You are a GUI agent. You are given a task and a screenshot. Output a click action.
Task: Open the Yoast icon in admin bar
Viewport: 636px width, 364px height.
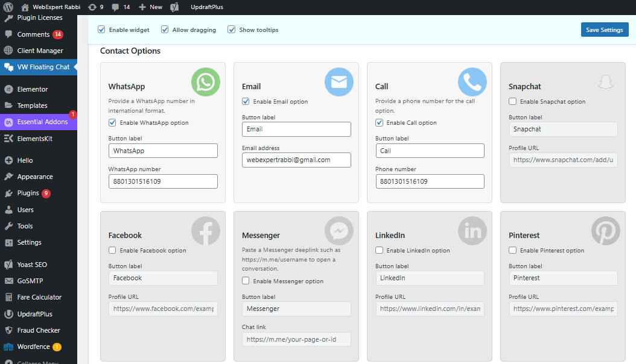tap(174, 7)
